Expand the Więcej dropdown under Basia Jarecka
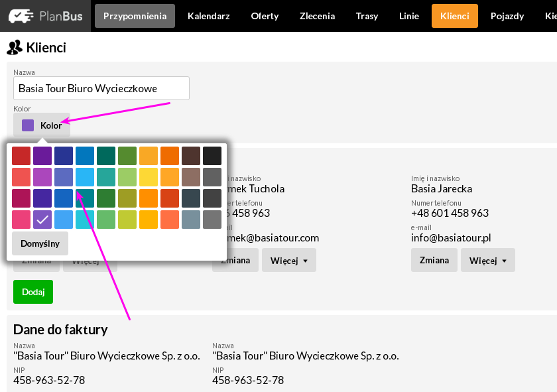557x392 pixels. (x=488, y=260)
